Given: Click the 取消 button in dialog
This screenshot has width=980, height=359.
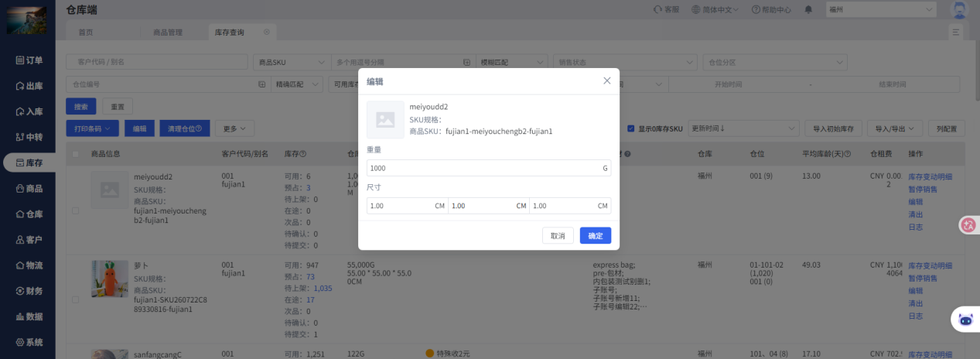Looking at the screenshot, I should (x=558, y=236).
